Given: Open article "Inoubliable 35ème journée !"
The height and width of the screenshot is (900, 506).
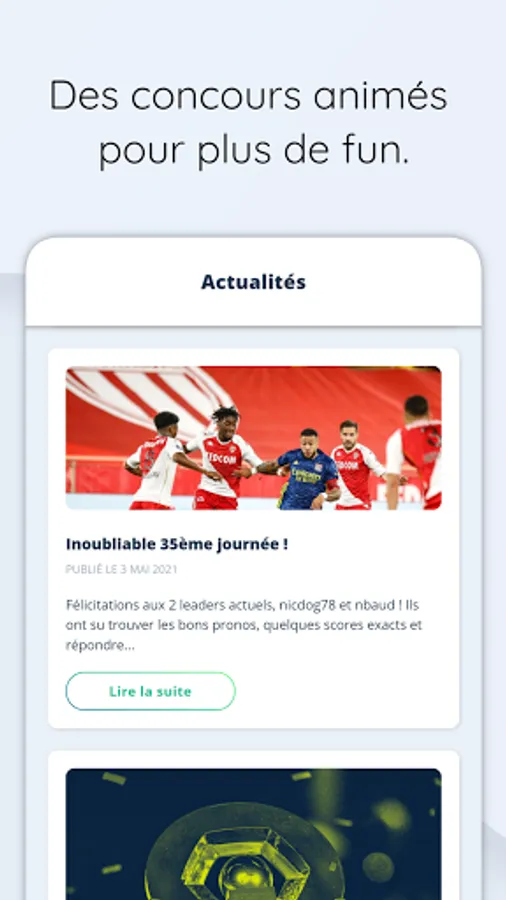Looking at the screenshot, I should tap(177, 544).
